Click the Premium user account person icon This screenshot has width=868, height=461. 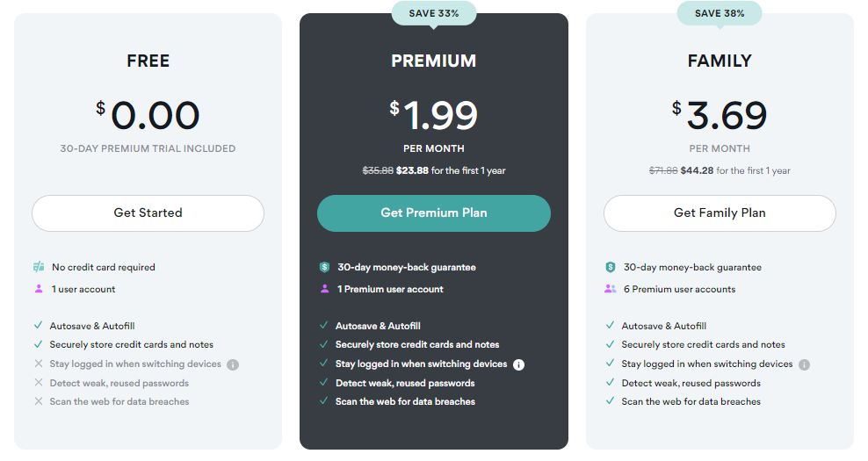click(x=325, y=289)
